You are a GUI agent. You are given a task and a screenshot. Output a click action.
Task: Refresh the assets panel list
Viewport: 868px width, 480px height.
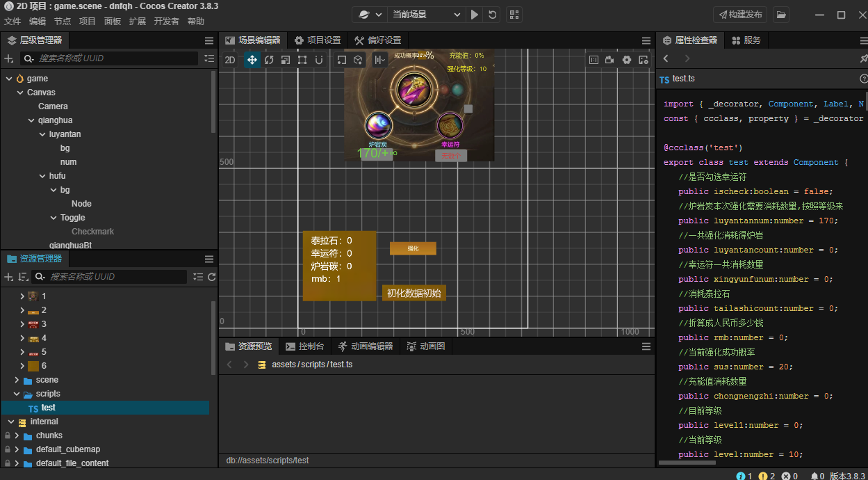tap(212, 277)
